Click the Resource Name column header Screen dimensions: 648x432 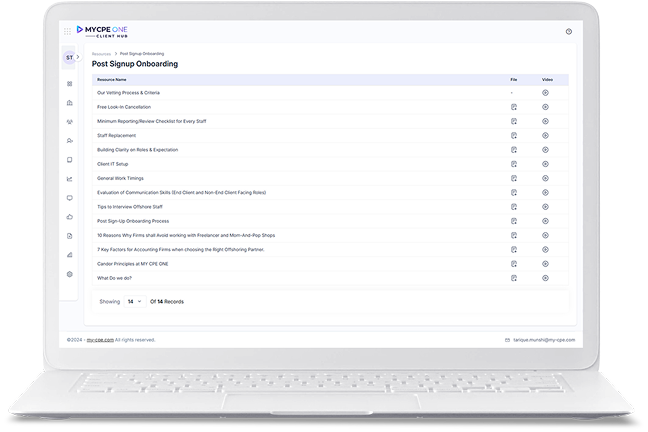[x=112, y=78]
